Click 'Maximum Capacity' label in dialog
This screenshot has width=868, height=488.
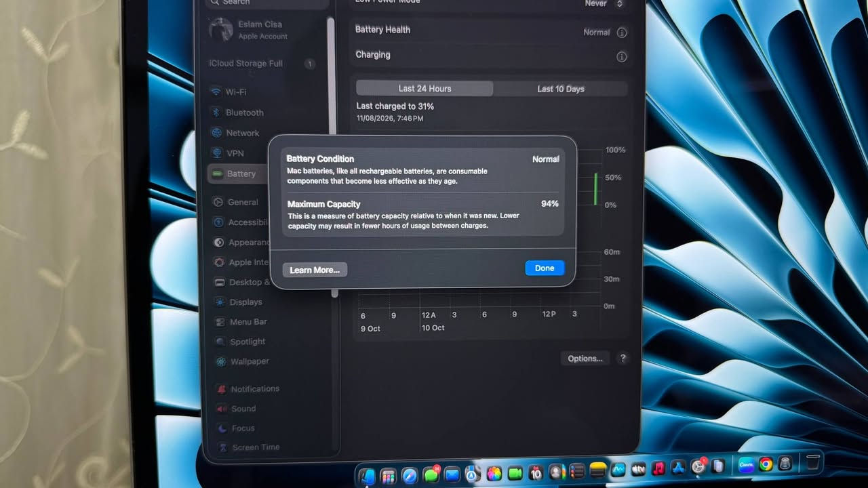pyautogui.click(x=323, y=204)
